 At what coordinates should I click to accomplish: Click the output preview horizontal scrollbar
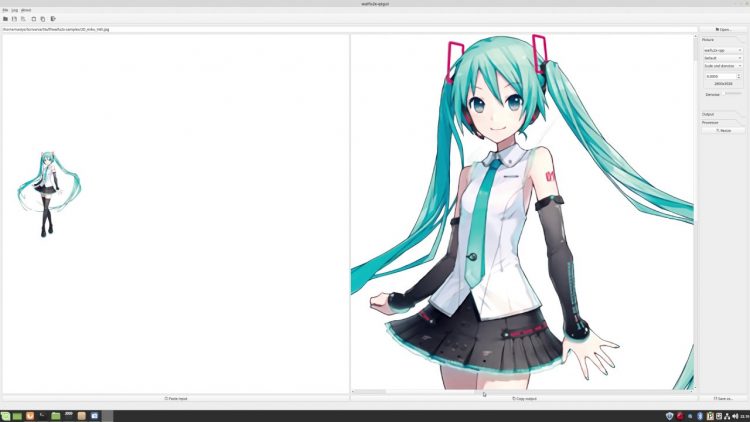522,392
